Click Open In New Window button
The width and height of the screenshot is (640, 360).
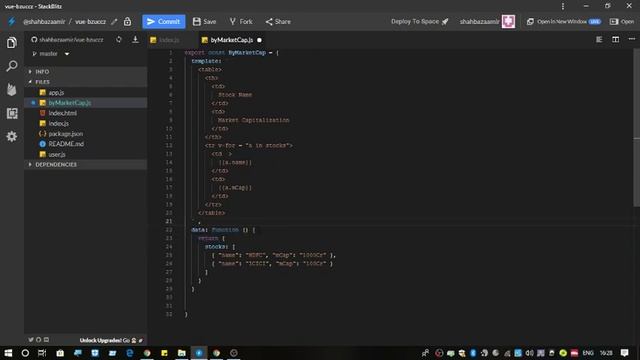(x=564, y=22)
